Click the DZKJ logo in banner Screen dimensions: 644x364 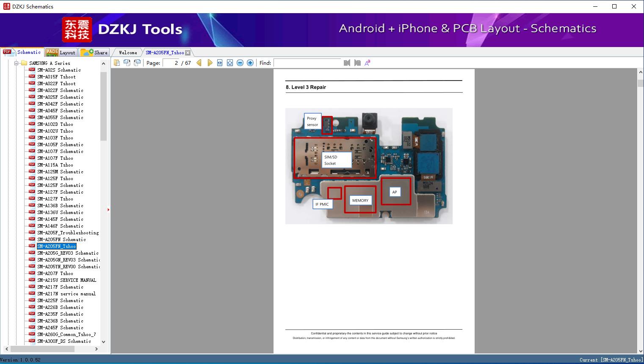point(77,30)
